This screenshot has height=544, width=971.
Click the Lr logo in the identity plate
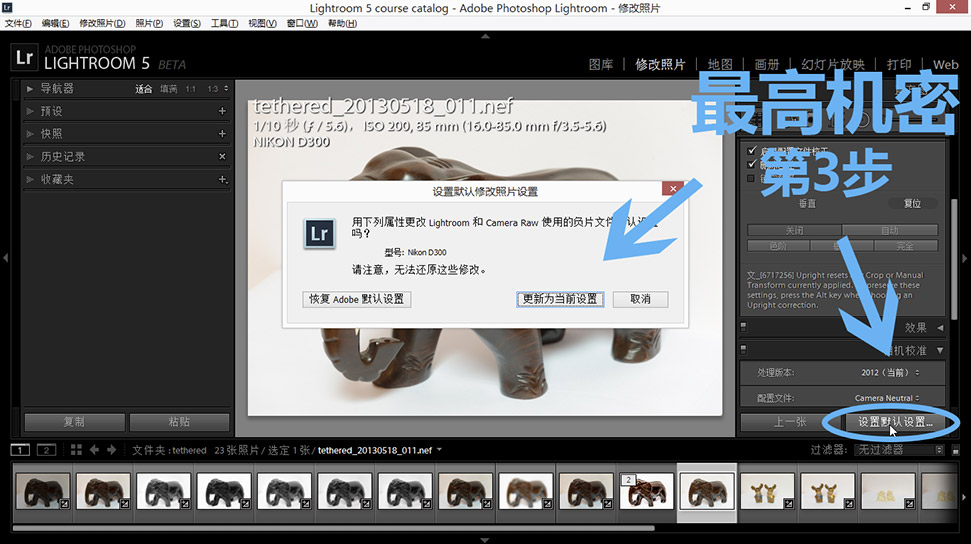click(24, 58)
